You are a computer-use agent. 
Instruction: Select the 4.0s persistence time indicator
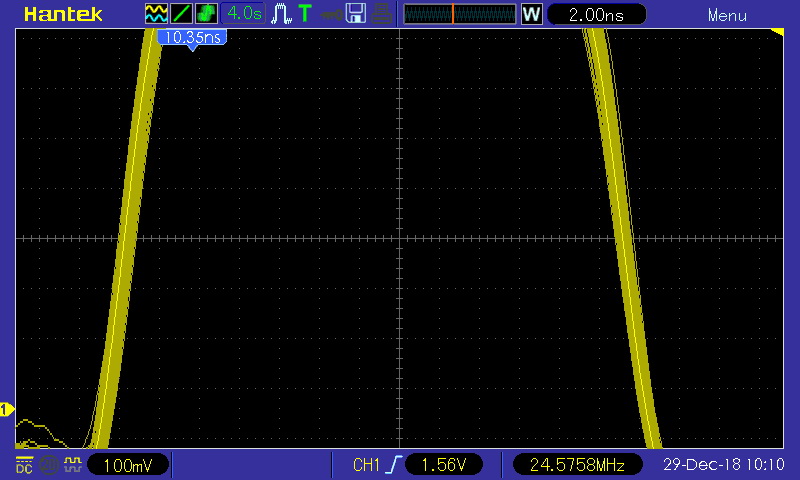(x=243, y=14)
